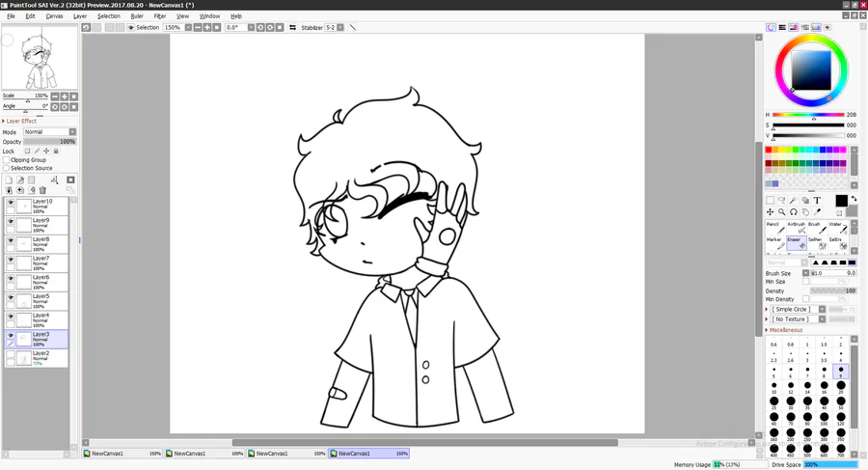Adjust the layer Opacity slider
The width and height of the screenshot is (868, 470).
pyautogui.click(x=50, y=141)
